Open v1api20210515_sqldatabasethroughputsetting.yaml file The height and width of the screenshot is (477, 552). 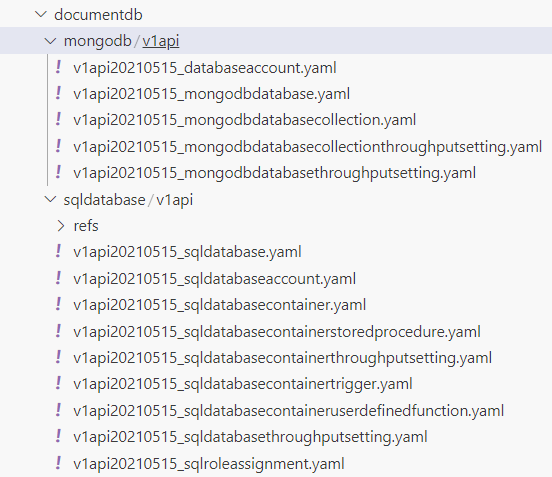coord(250,437)
